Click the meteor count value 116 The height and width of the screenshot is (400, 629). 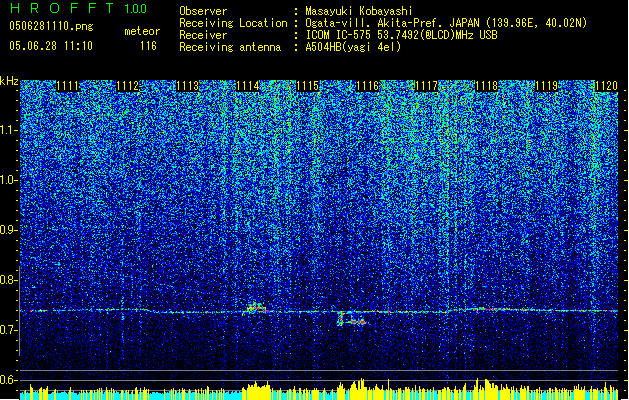pos(148,46)
